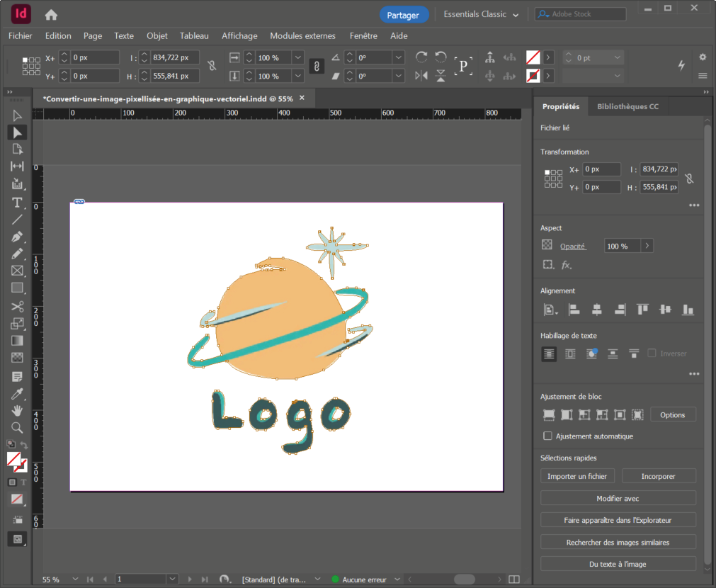Switch to the Bibliothèques CC tab

(x=627, y=106)
